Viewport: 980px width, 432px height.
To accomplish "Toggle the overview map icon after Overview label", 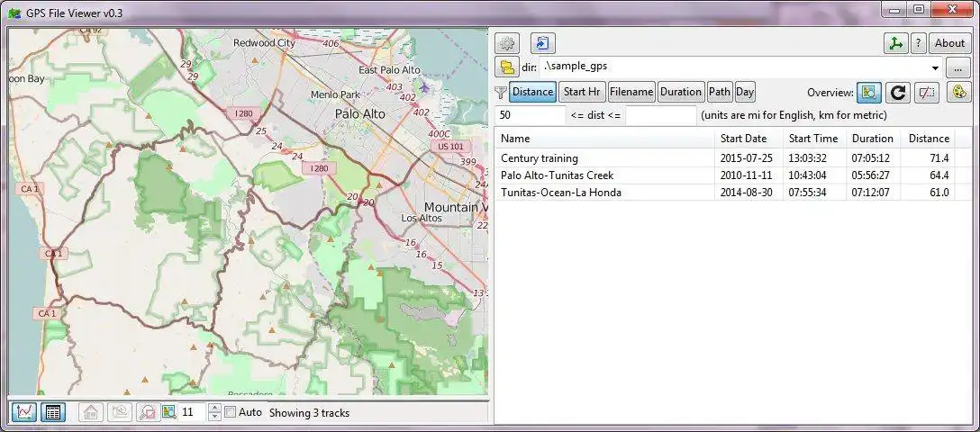I will pos(868,93).
